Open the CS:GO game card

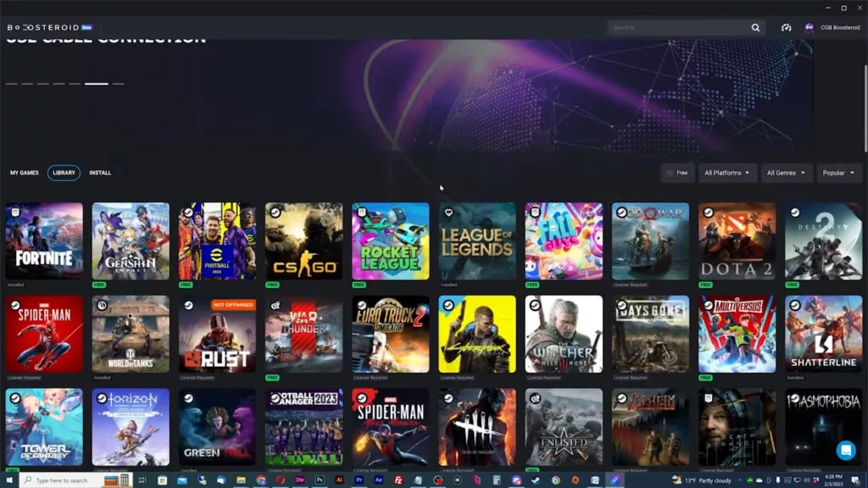304,241
